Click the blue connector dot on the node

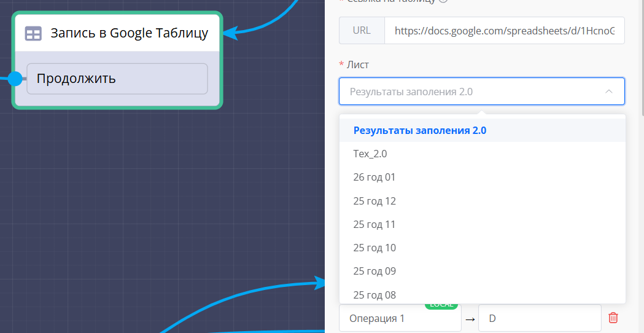[x=15, y=79]
